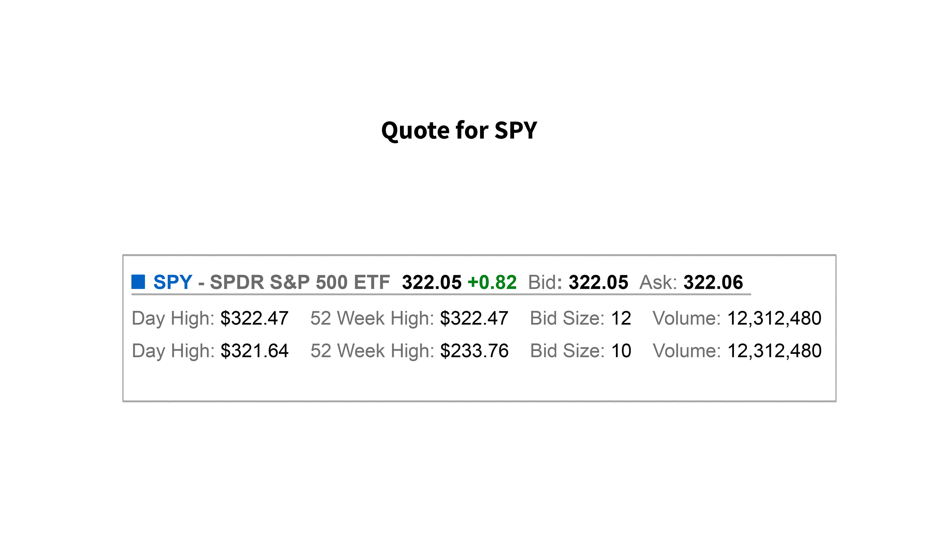Viewport: 940px width, 560px height.
Task: Click the Day High value $321.64
Action: point(255,350)
